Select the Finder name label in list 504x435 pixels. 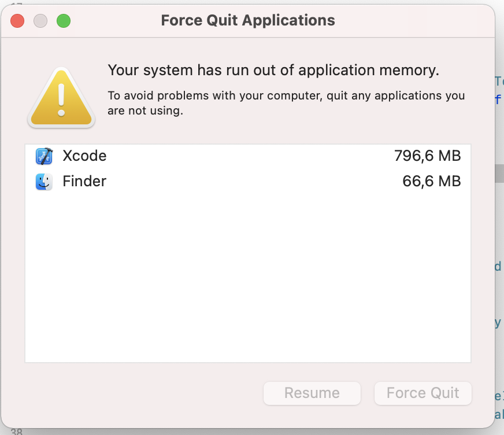(x=84, y=182)
